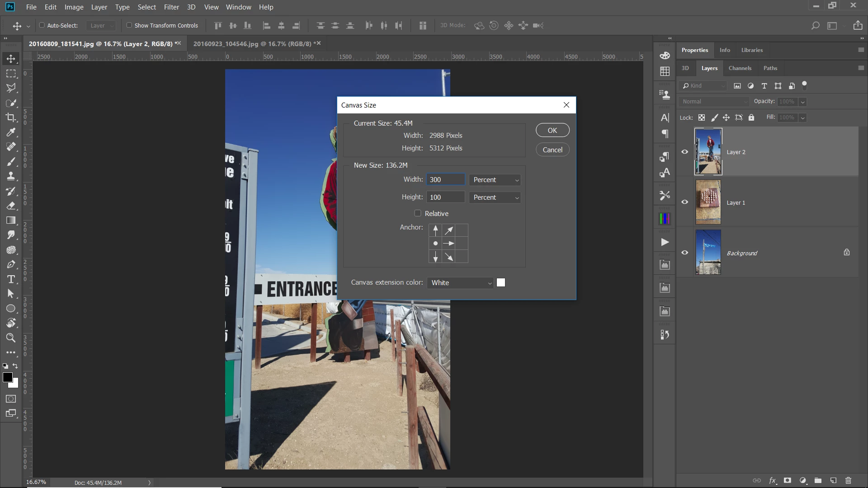The image size is (868, 488).
Task: Click the white canvas extension color swatch
Action: (x=501, y=283)
